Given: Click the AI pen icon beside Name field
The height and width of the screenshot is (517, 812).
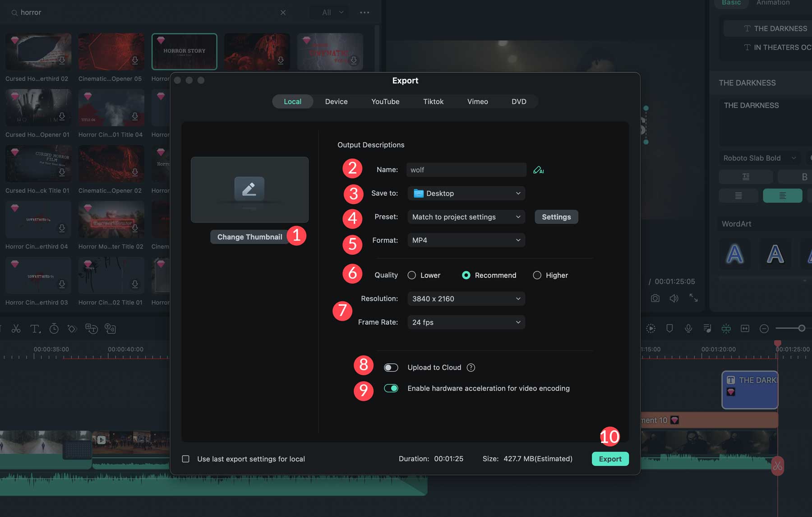Looking at the screenshot, I should [539, 170].
